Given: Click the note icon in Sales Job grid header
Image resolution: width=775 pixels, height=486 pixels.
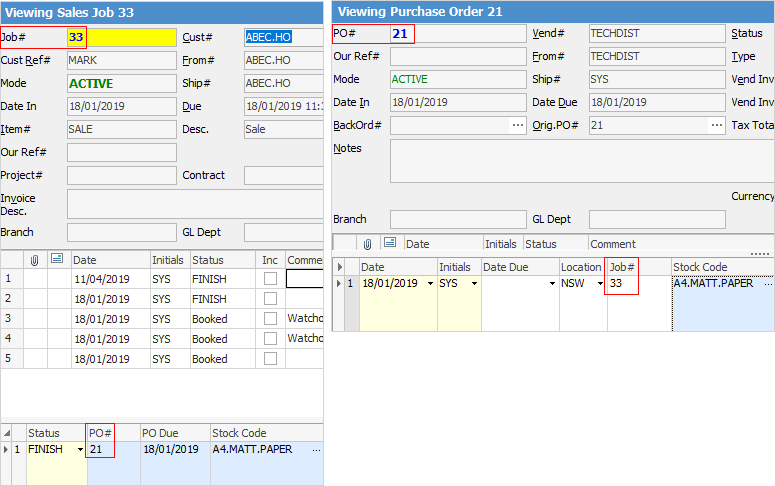Looking at the screenshot, I should pos(57,259).
